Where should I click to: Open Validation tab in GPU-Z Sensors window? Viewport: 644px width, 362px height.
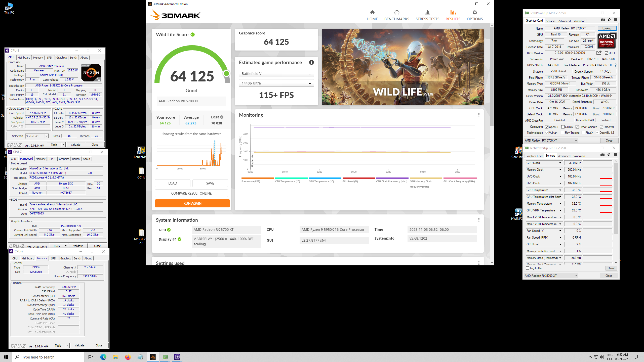[579, 156]
